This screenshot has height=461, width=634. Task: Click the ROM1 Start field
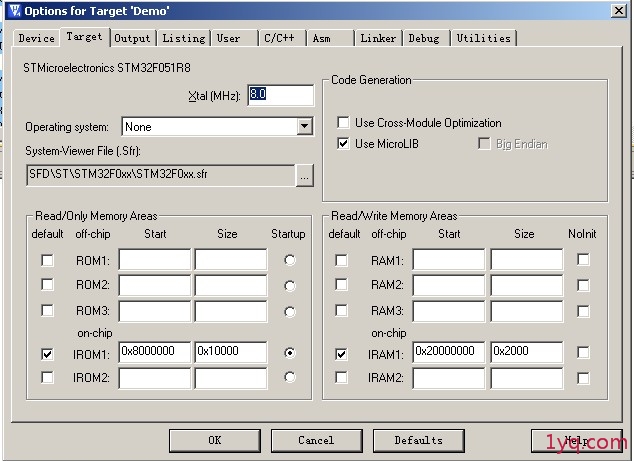coord(154,260)
